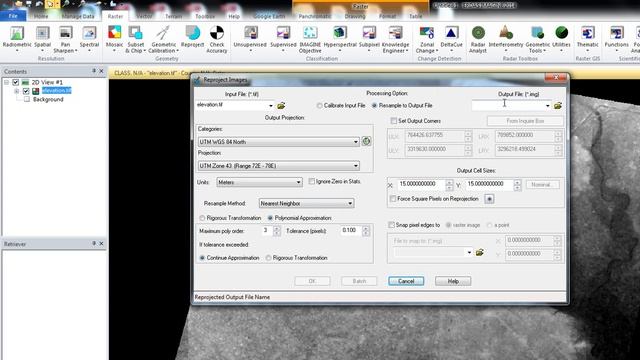This screenshot has width=640, height=360.
Task: Switch to the Manage Data tab
Action: (78, 16)
